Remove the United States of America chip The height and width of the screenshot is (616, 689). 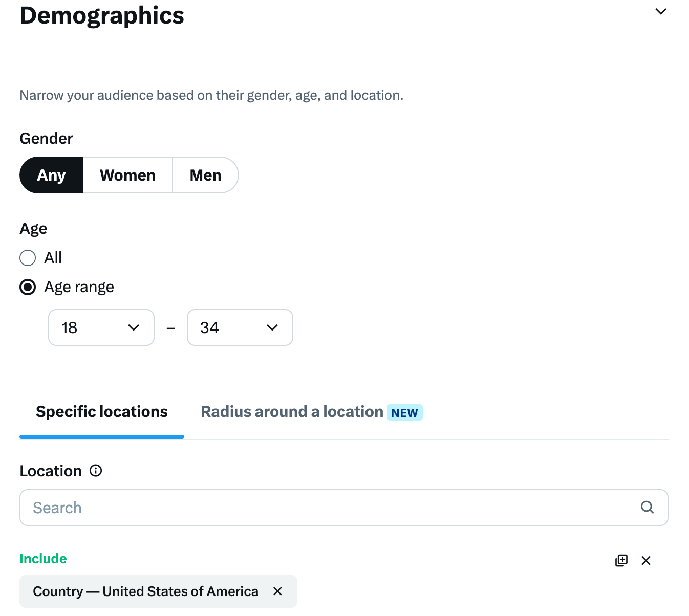click(x=277, y=591)
